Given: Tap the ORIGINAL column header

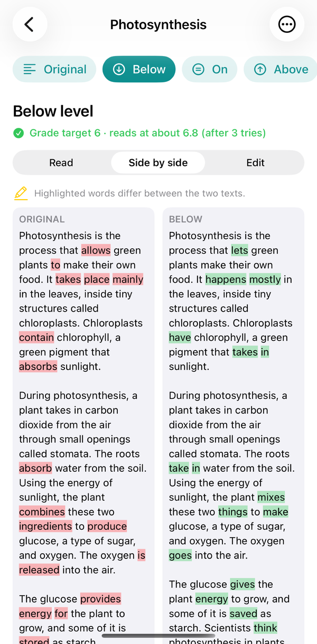Looking at the screenshot, I should pyautogui.click(x=42, y=219).
